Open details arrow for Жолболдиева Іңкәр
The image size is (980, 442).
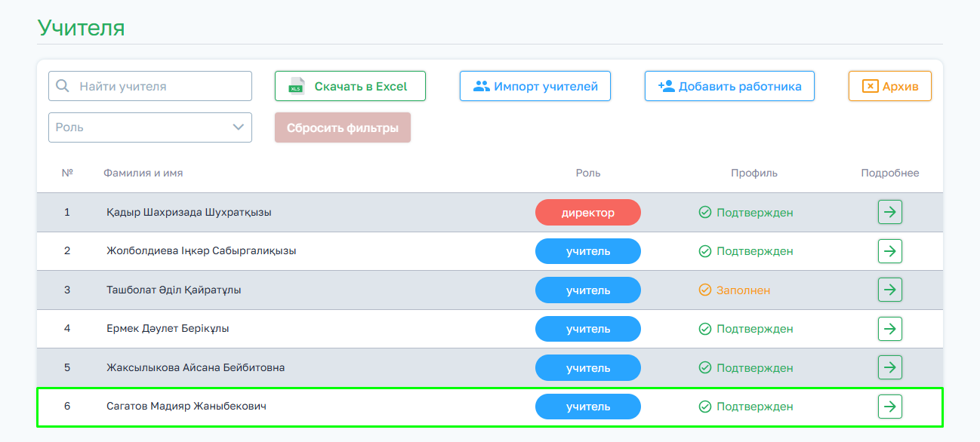click(890, 251)
